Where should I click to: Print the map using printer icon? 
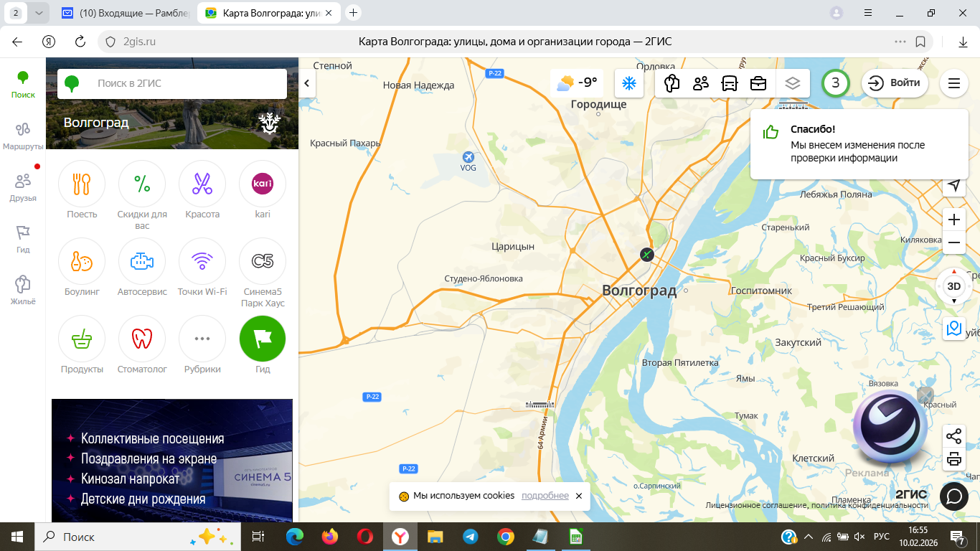(953, 459)
